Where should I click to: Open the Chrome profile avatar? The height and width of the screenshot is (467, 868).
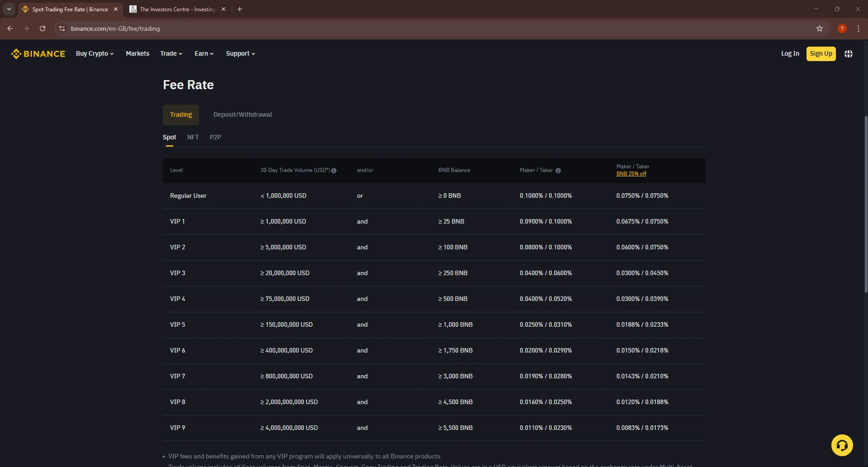click(842, 29)
